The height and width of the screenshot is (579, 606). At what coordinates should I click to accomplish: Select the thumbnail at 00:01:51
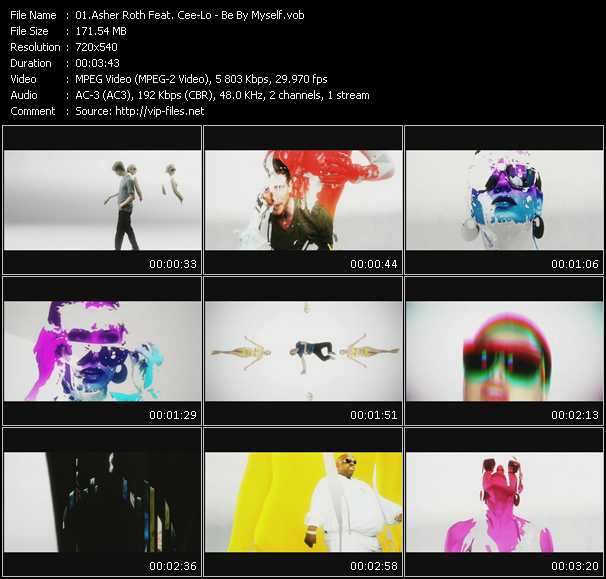(303, 351)
